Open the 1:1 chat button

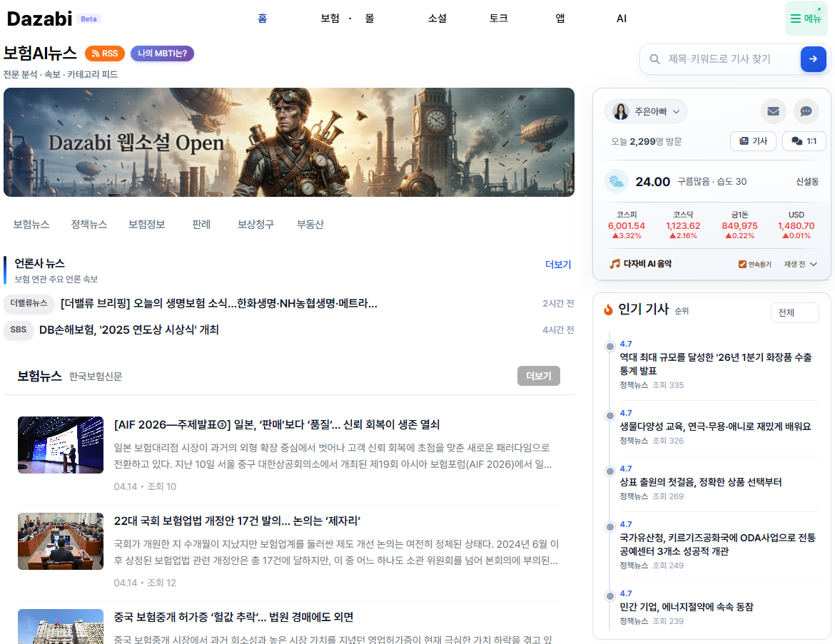point(804,141)
